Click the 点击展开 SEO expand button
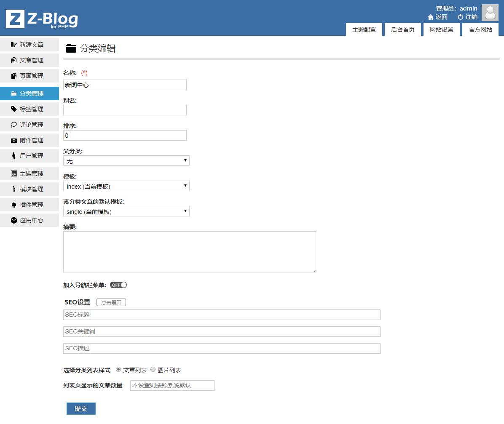Viewport: 504px width, 424px height. click(111, 302)
